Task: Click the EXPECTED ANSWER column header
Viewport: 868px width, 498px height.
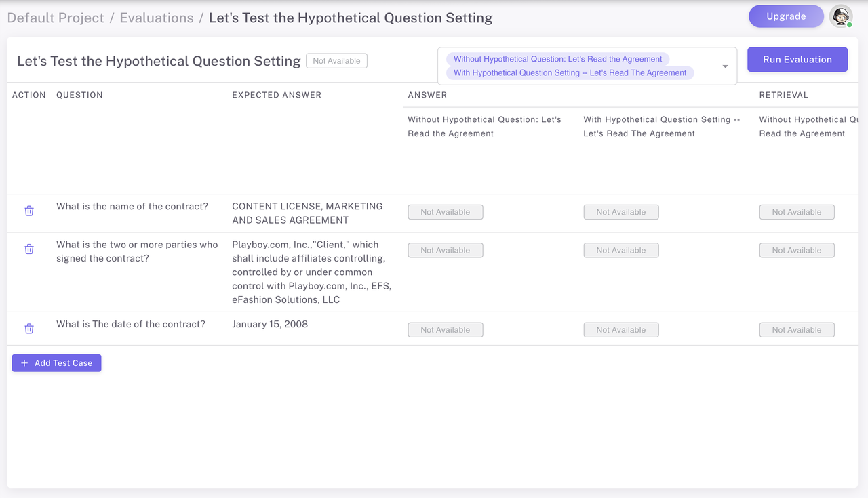Action: [277, 95]
